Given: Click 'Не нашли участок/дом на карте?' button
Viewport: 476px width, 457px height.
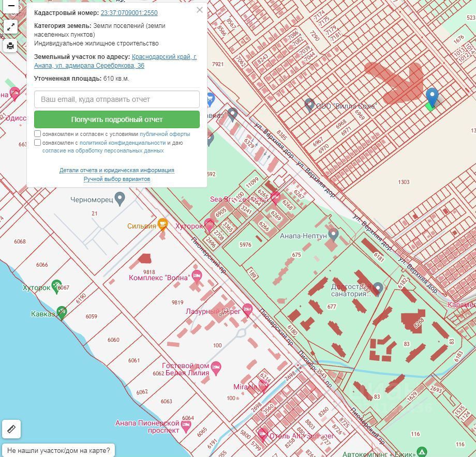Looking at the screenshot, I should tap(58, 450).
